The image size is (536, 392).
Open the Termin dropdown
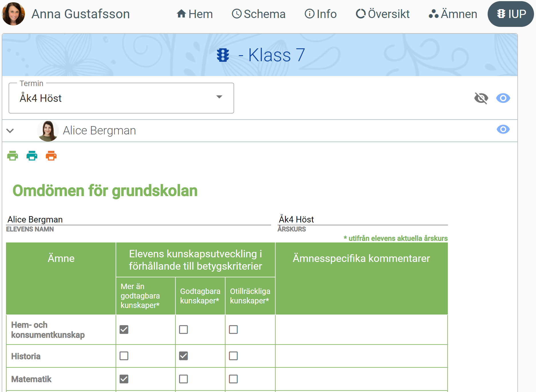click(121, 98)
